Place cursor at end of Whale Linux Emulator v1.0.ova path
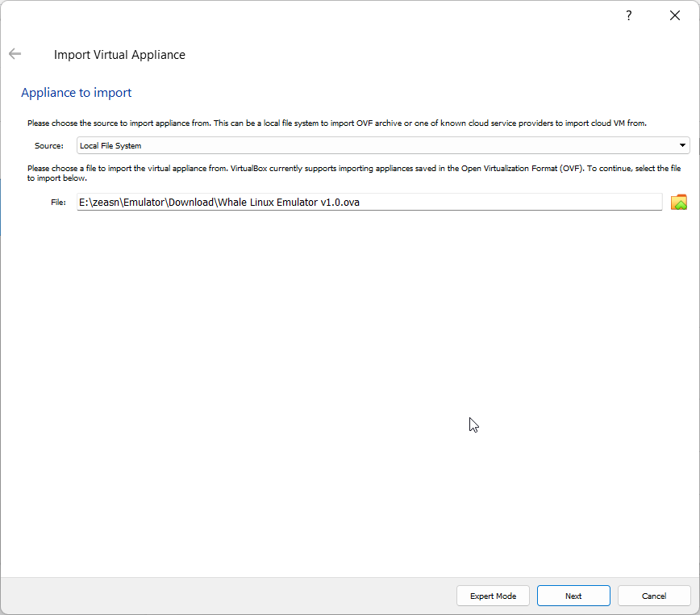 (x=360, y=203)
